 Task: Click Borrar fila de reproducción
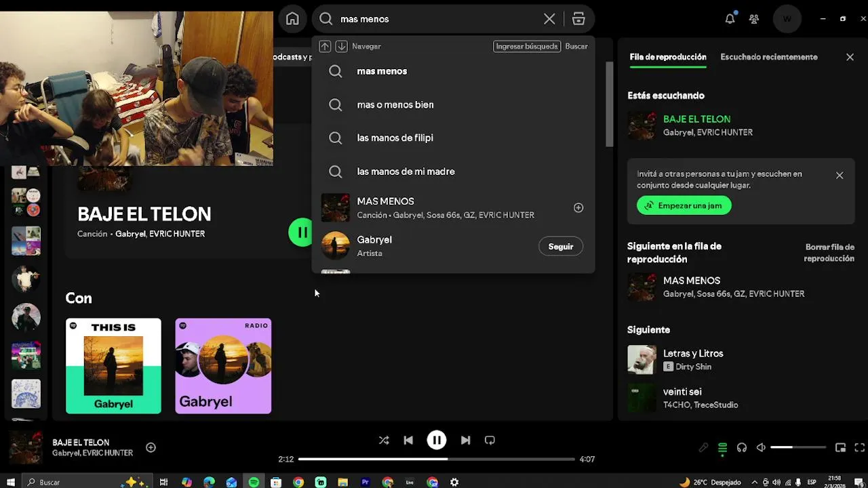coord(829,253)
